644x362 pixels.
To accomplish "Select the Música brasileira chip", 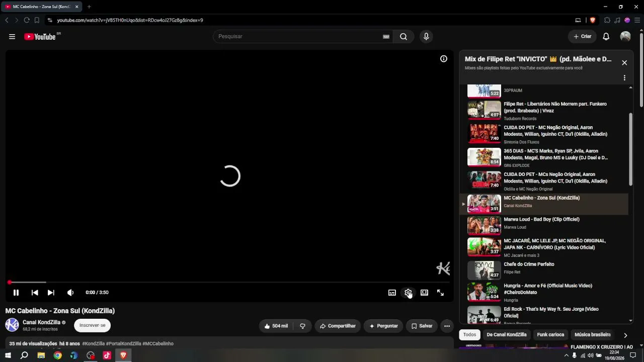I will click(593, 335).
